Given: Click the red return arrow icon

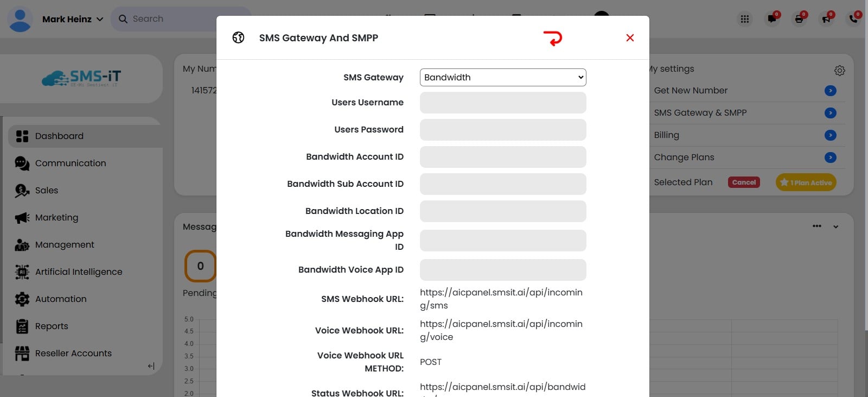Looking at the screenshot, I should point(553,38).
